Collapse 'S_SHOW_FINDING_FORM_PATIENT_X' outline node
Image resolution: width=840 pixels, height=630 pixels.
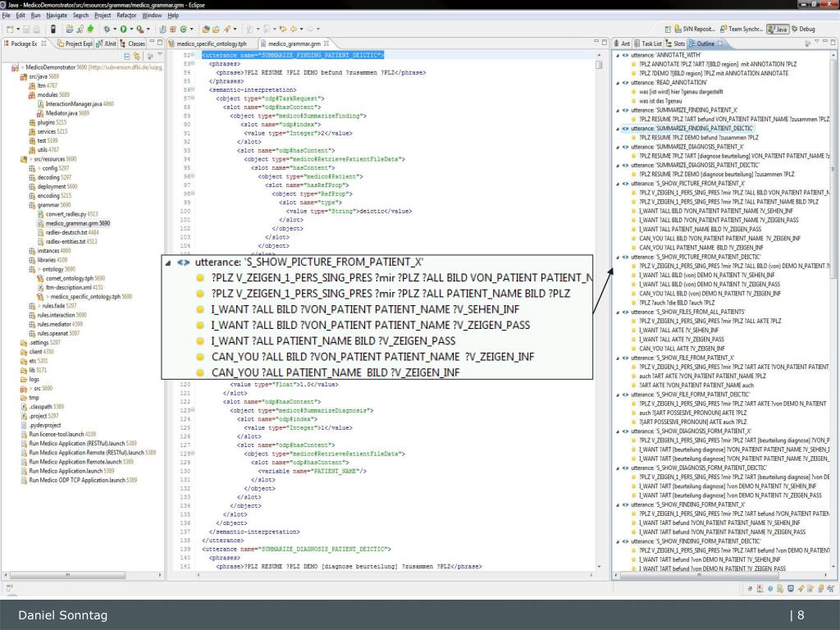pos(617,504)
